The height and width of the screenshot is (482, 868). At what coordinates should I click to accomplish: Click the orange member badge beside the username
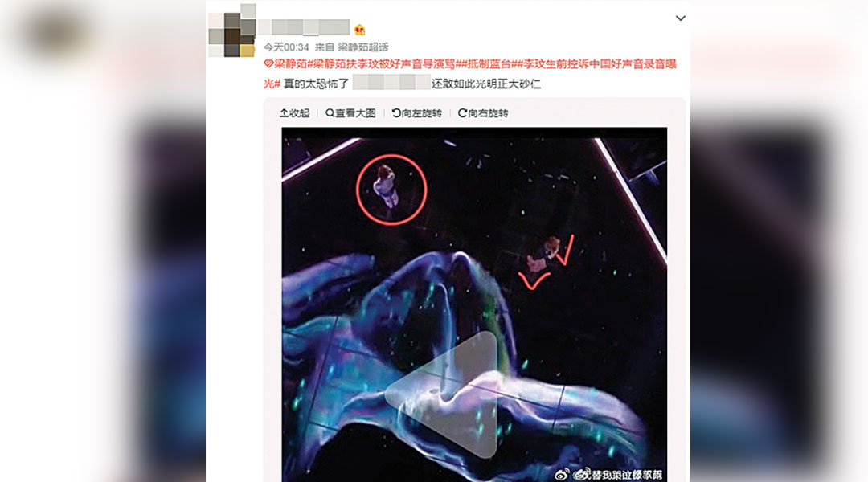(x=360, y=30)
